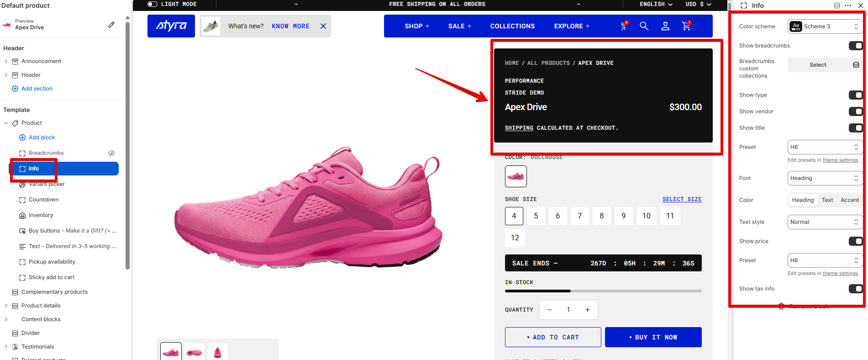Click dynamic source icon next to Select button
This screenshot has height=360, width=868.
click(856, 65)
